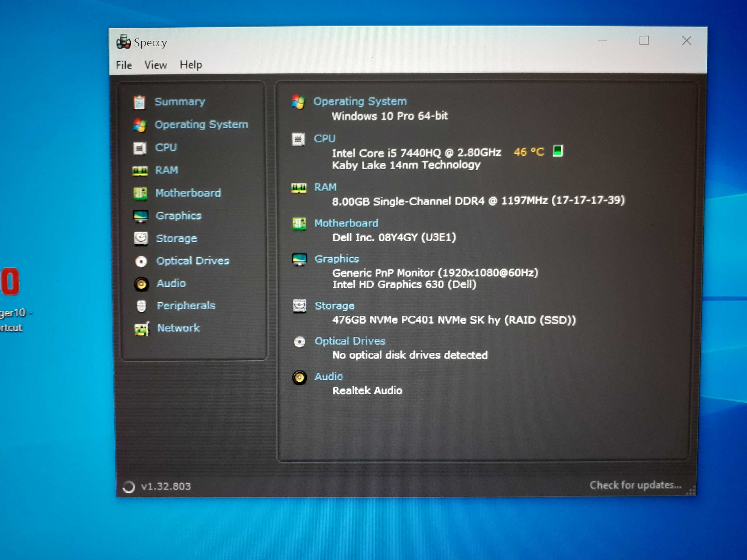Go to Motherboard in the sidebar
This screenshot has height=560, width=747.
tap(188, 193)
